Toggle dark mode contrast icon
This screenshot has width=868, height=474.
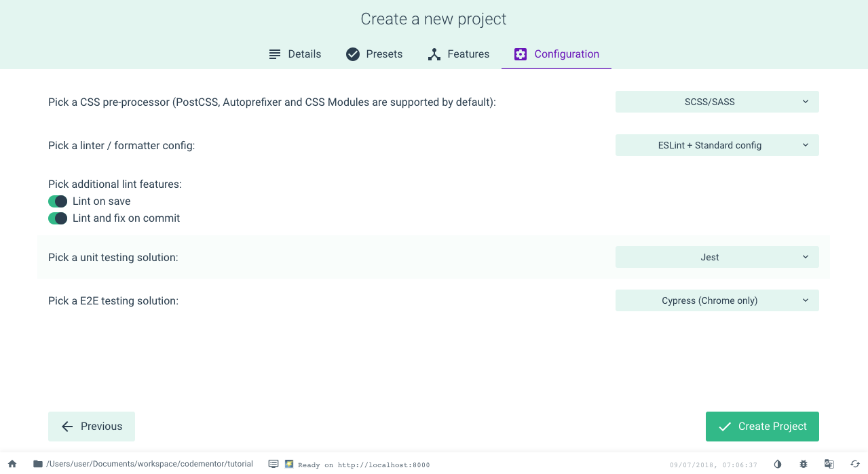tap(778, 464)
